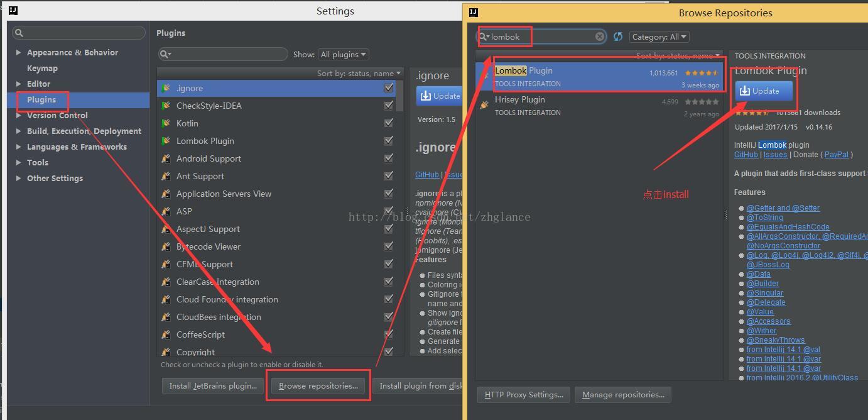Click the Kotlin plugin icon
Image resolution: width=868 pixels, height=420 pixels.
[x=166, y=123]
